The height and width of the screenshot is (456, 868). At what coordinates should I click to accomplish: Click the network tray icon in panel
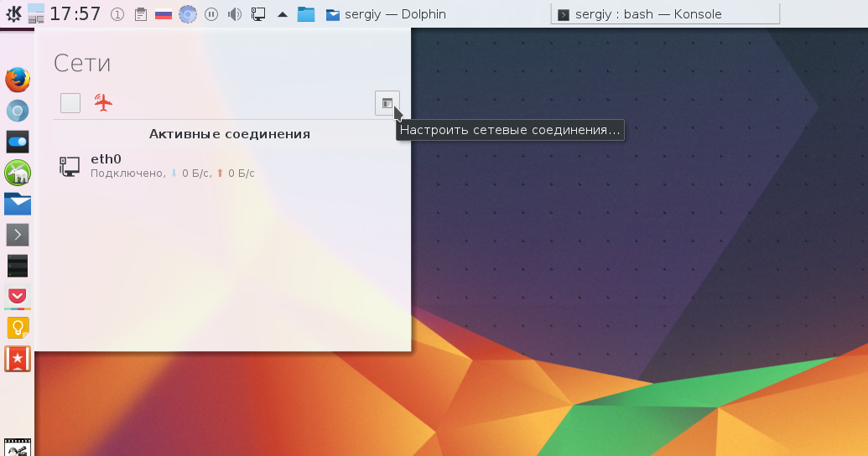click(259, 14)
